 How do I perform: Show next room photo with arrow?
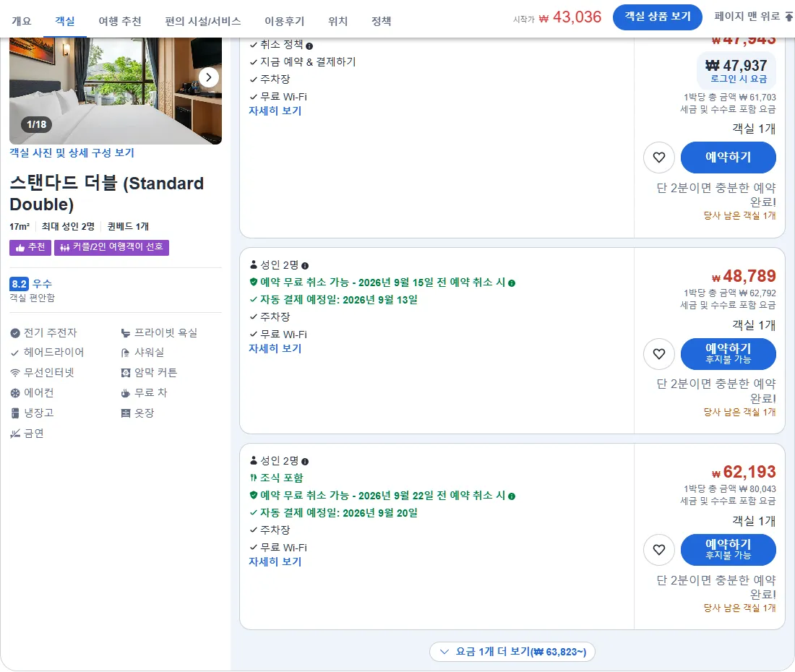pos(208,77)
